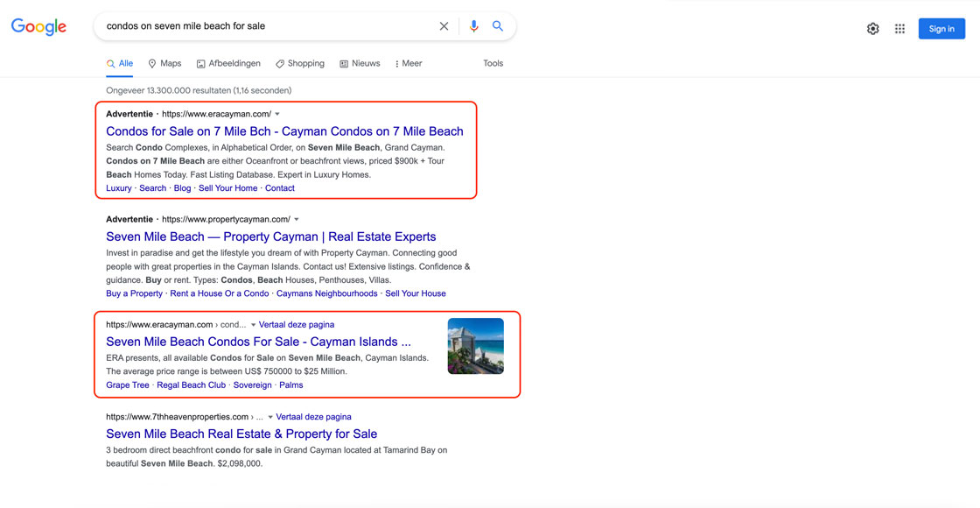Image resolution: width=980 pixels, height=508 pixels.
Task: Open Google settings gear icon
Action: coord(873,29)
